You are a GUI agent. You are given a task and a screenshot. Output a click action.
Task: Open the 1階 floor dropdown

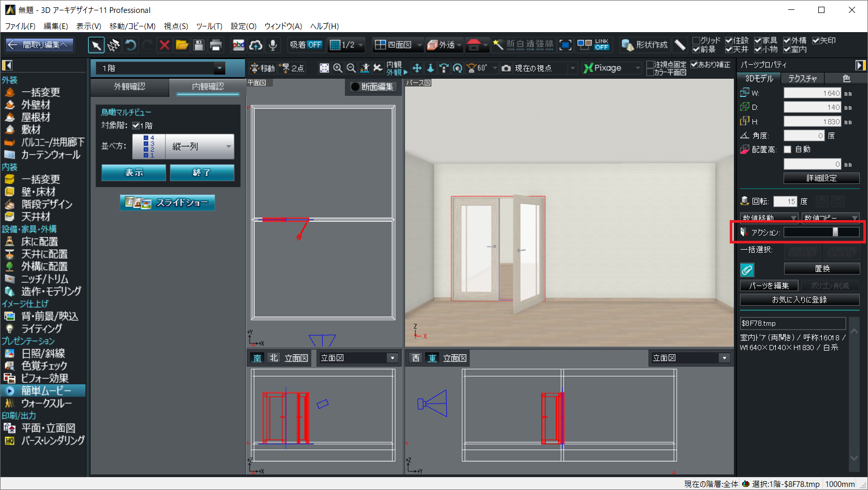coord(220,68)
